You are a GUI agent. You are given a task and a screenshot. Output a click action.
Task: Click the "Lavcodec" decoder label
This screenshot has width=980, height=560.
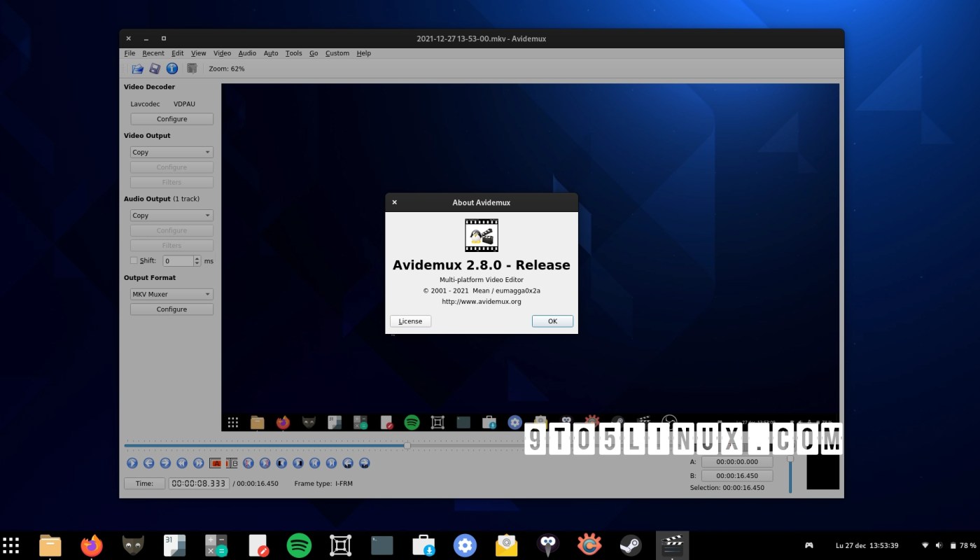[x=145, y=104]
